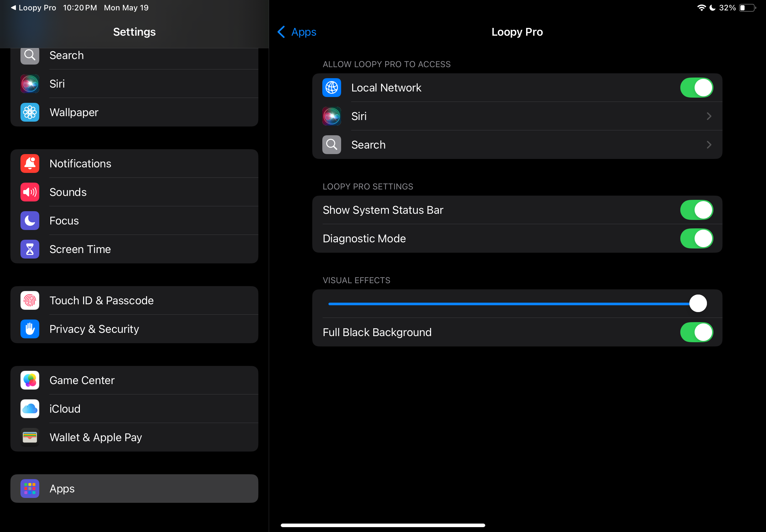Tap the Focus moon icon
Image resolution: width=766 pixels, height=532 pixels.
(x=30, y=221)
